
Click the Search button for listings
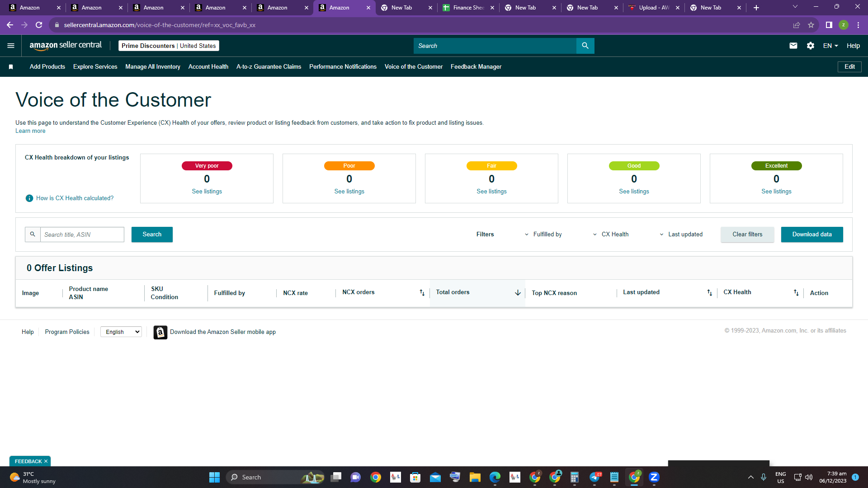[152, 235]
